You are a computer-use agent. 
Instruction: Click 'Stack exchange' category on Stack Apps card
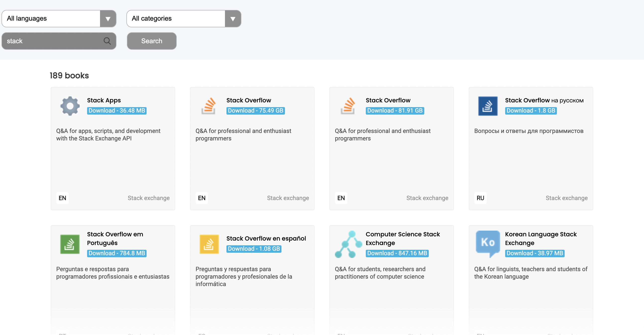coord(149,198)
